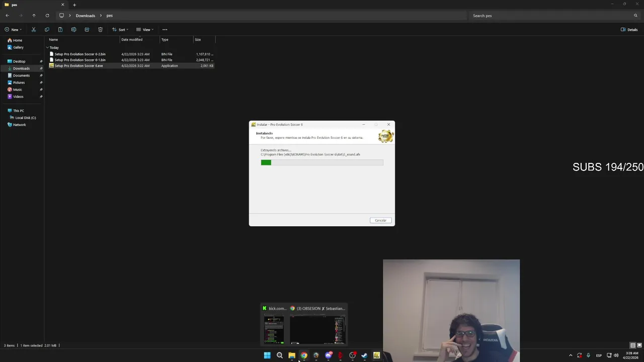Open the View dropdown

click(x=145, y=30)
